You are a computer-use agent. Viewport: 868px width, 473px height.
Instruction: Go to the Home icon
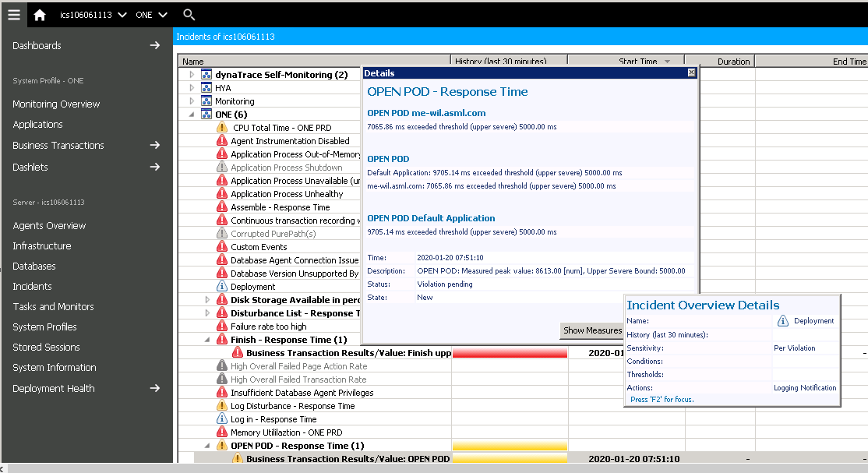(x=40, y=14)
